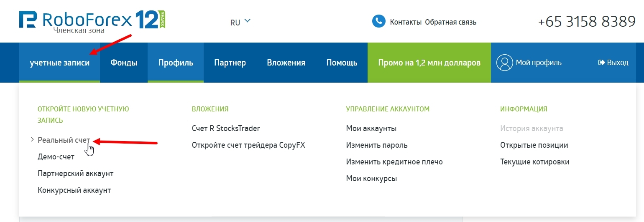
Task: Click the ВЛОЖЕНИЯ green column heading
Action: coord(210,109)
